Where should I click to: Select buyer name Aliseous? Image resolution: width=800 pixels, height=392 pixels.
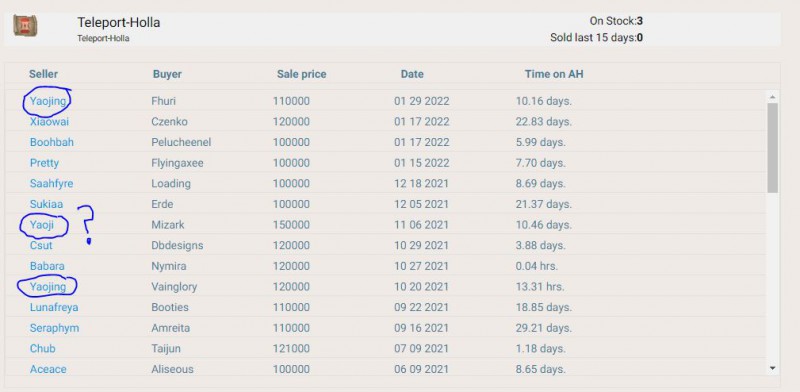(172, 369)
